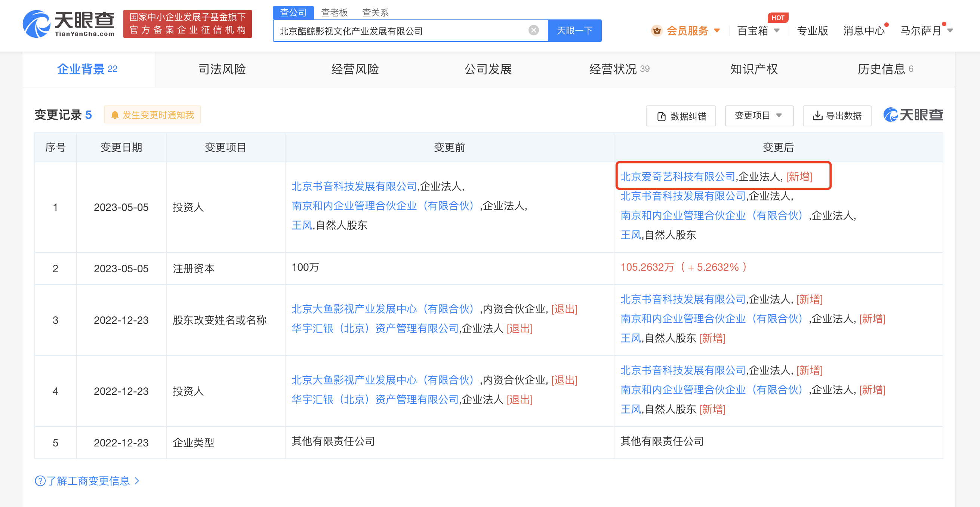Screen dimensions: 980x507
Task: Open 华宇汇银(北京)资产管理有限公司 link in row 4
Action: pyautogui.click(x=375, y=399)
